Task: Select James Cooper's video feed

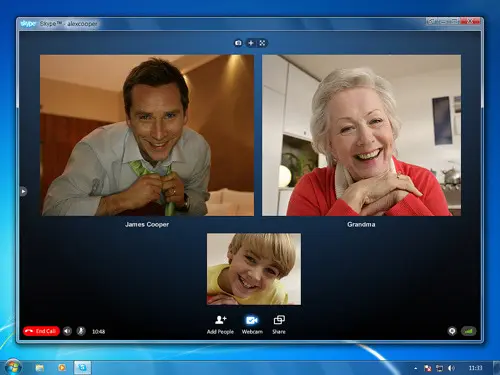Action: [147, 135]
